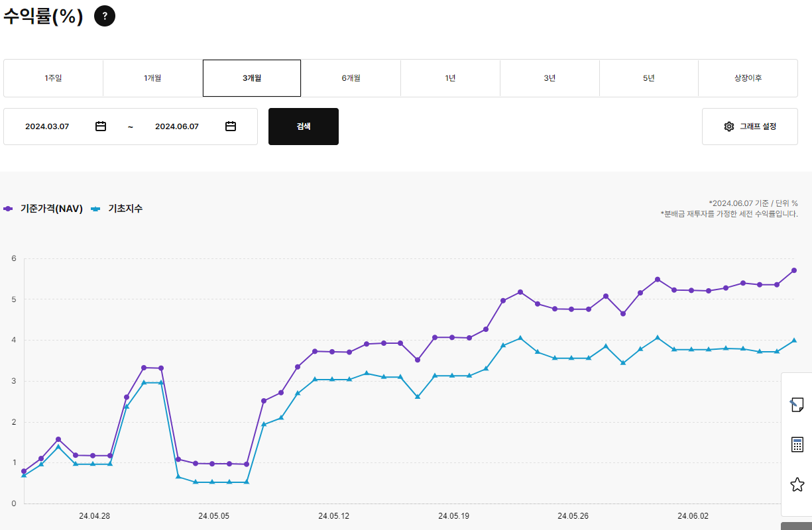The height and width of the screenshot is (530, 812).
Task: Select the 3개월 period tab
Action: 252,78
